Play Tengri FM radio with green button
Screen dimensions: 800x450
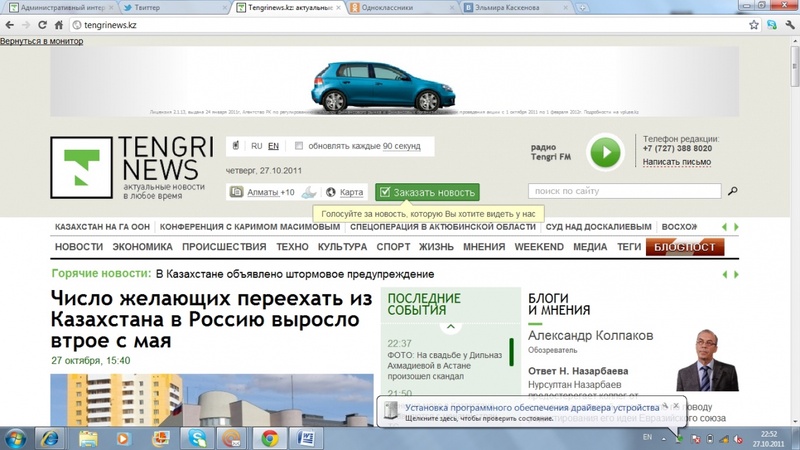[x=605, y=152]
